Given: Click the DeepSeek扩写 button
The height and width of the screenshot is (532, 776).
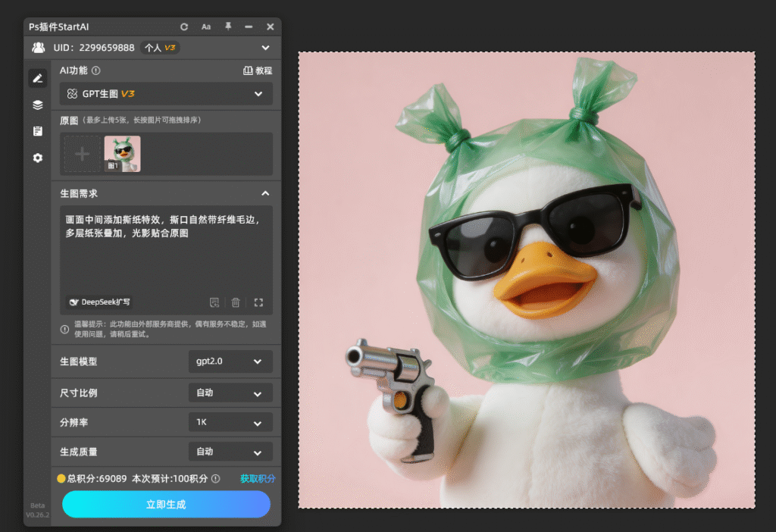Looking at the screenshot, I should point(100,302).
